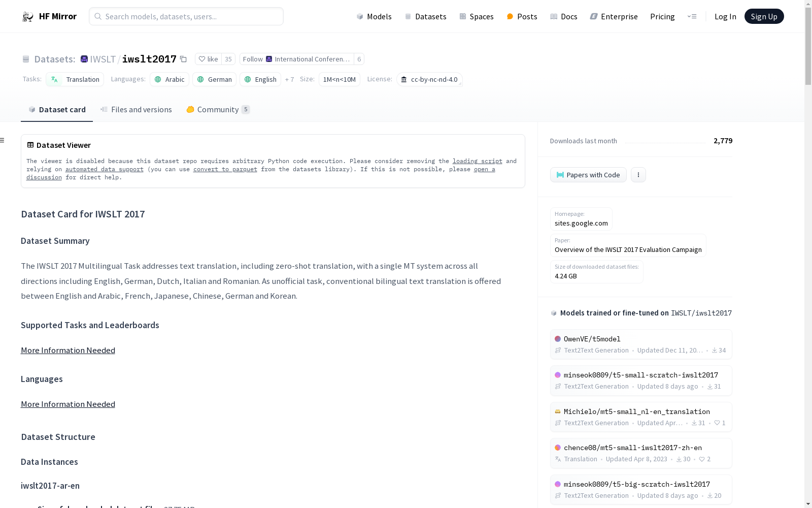Open Michielo/mt5-small_nl-en_translation model card

tap(641, 417)
